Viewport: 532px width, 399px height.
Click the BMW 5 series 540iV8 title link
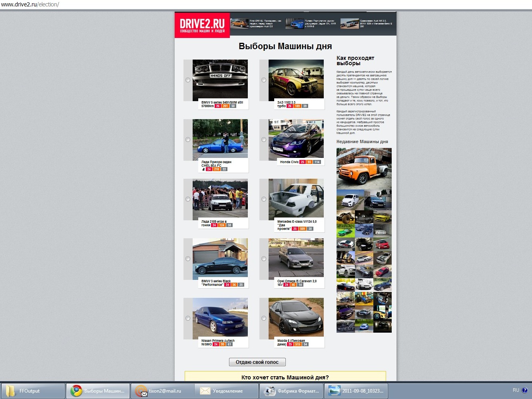tap(222, 104)
